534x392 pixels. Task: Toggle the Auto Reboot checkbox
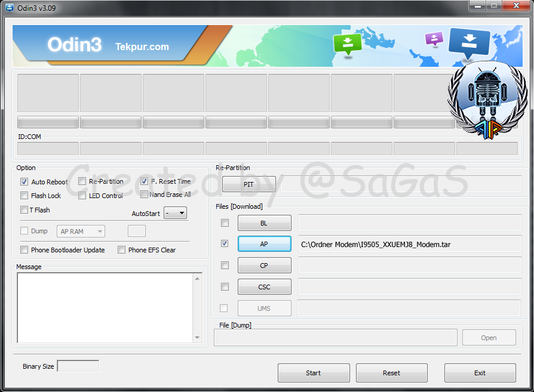point(24,182)
